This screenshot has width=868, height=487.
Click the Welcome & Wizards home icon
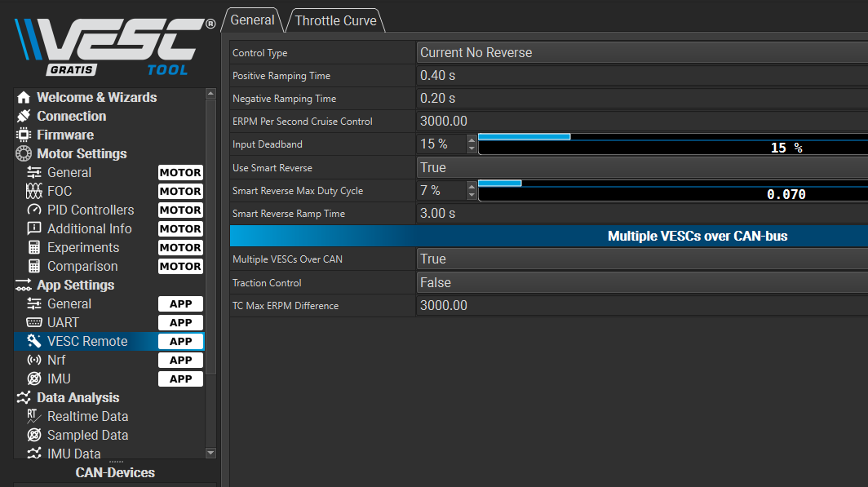point(23,97)
